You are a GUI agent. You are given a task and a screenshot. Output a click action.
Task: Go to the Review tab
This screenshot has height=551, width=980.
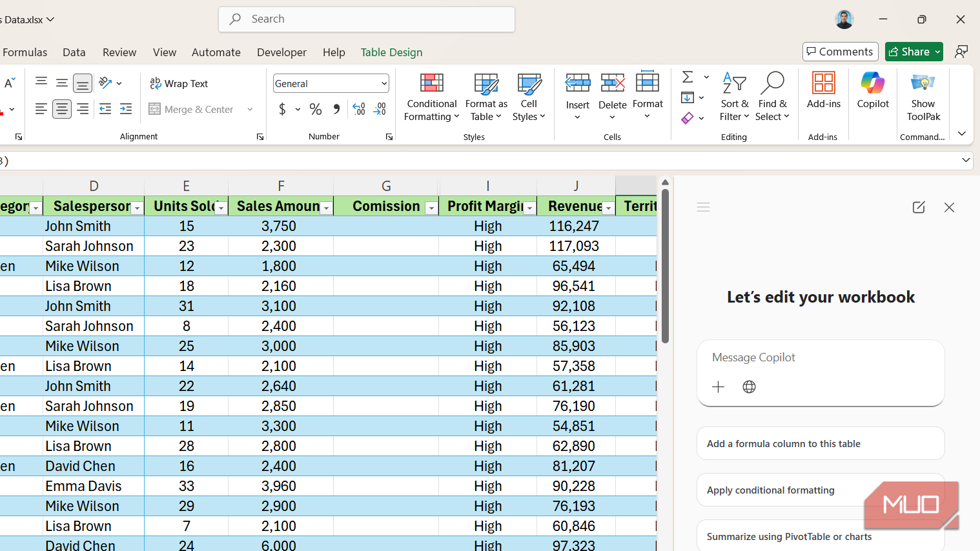[119, 52]
